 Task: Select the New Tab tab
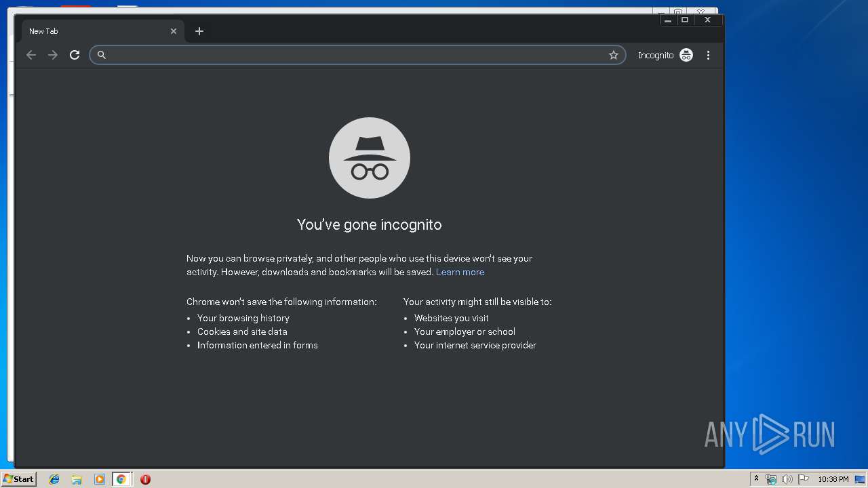click(x=102, y=31)
